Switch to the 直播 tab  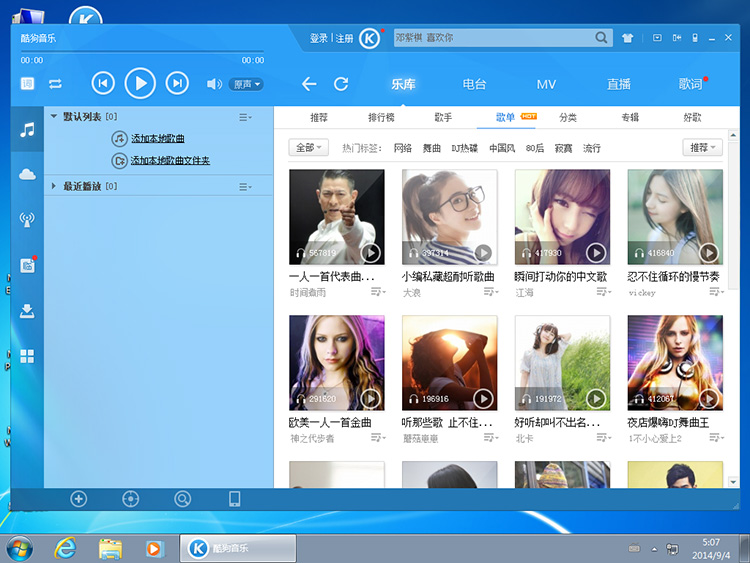point(618,84)
